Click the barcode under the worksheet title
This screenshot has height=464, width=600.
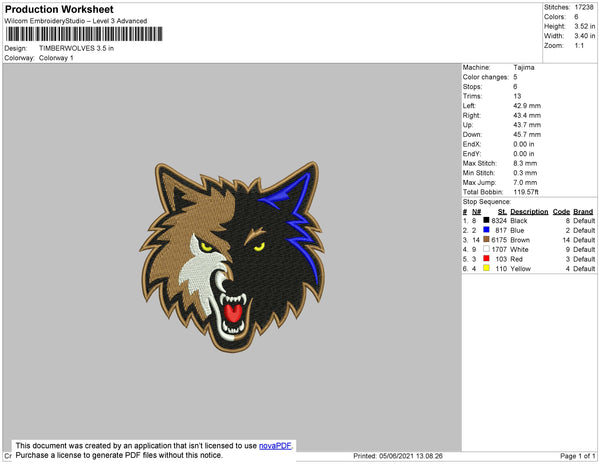click(84, 34)
